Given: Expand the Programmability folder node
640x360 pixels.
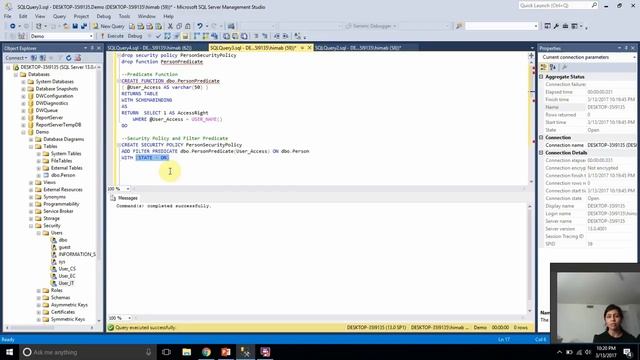Looking at the screenshot, I should [31, 204].
